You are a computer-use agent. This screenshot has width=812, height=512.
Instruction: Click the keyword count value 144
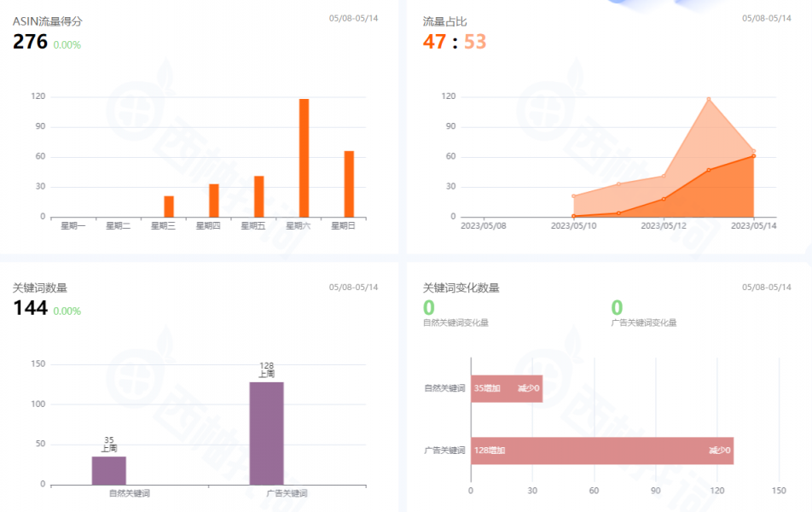pos(30,308)
